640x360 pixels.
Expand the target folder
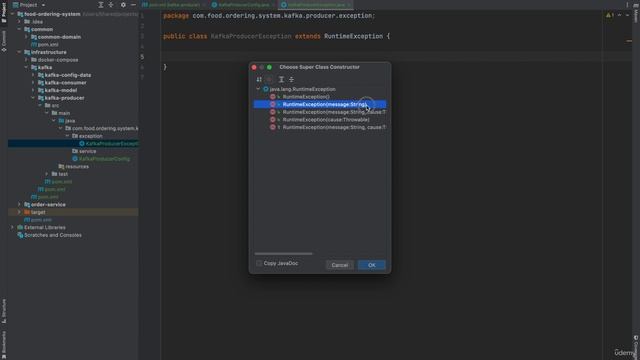click(x=19, y=212)
